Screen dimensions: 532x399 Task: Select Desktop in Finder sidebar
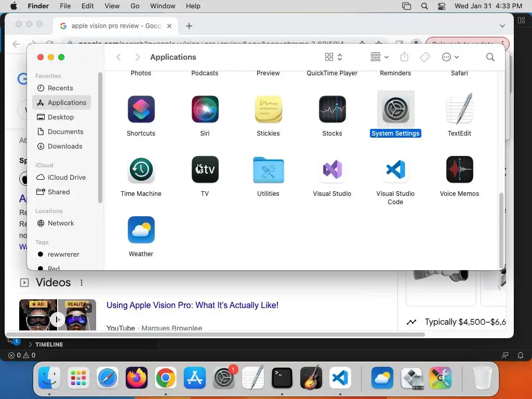(x=61, y=117)
